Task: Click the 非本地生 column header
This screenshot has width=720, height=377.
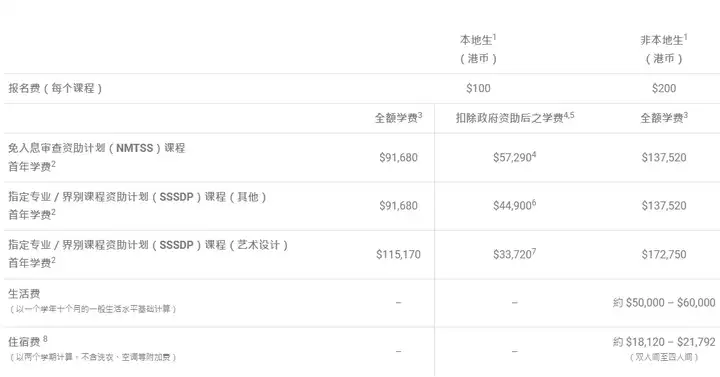Action: point(664,49)
